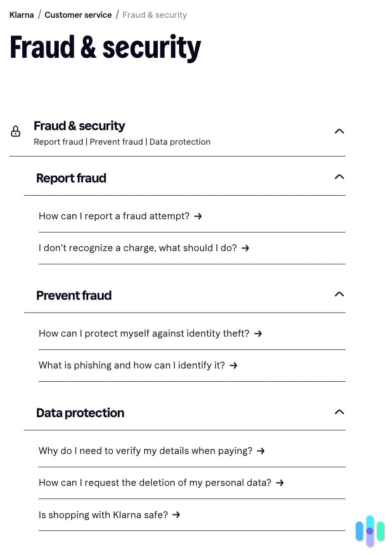This screenshot has height=555, width=392.
Task: Select "Data protection" in the subtitle links
Action: 180,141
